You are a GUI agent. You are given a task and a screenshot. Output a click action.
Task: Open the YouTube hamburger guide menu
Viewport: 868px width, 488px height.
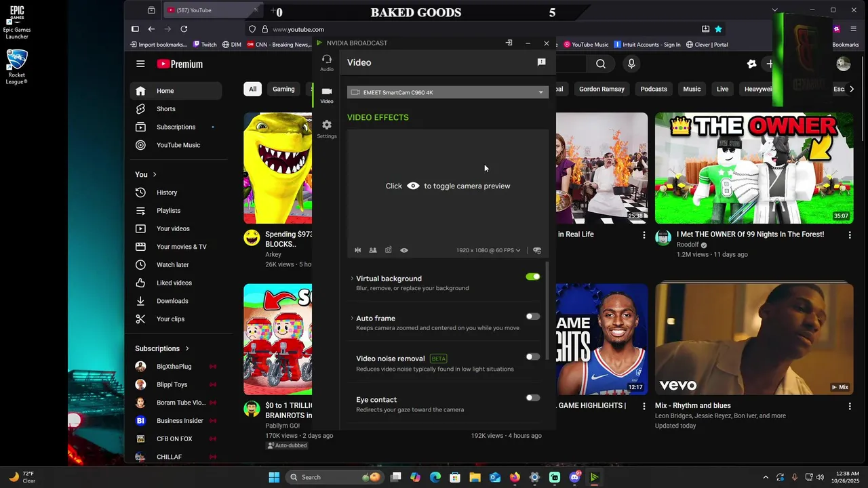140,64
